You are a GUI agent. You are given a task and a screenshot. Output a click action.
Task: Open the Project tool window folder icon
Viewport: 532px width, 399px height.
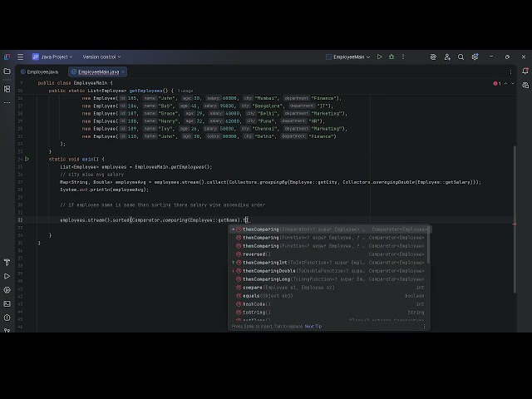[7, 71]
